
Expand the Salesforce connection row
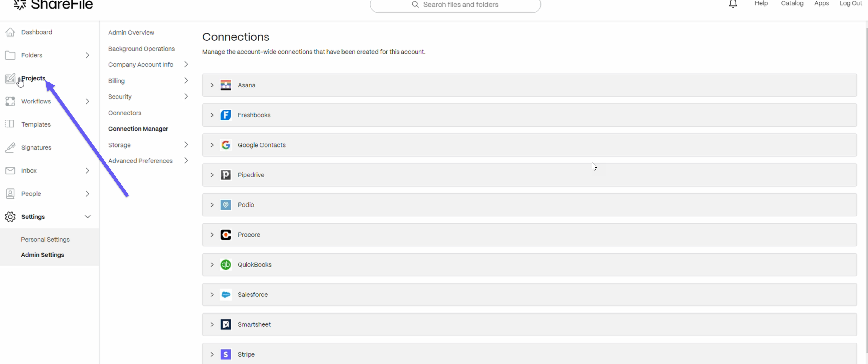click(212, 295)
